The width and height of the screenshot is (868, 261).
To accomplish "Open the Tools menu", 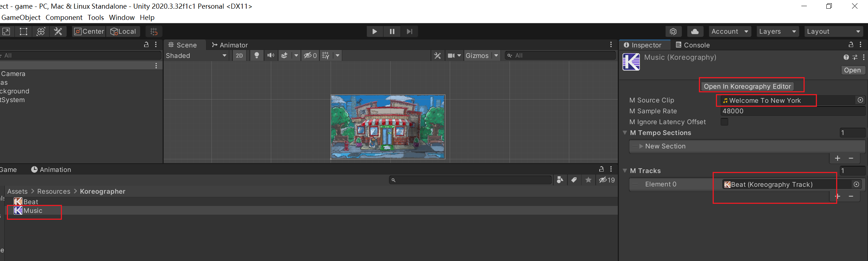I will 96,17.
